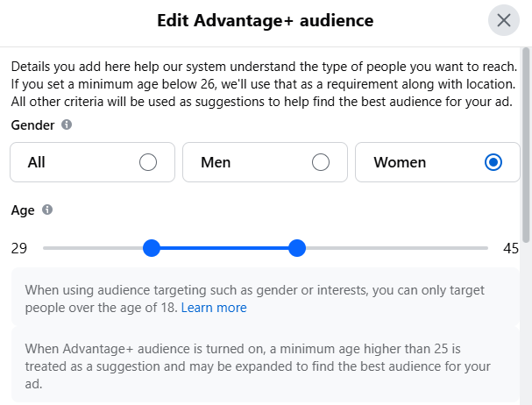This screenshot has height=405, width=532.
Task: Select the All gender radio button
Action: (148, 162)
